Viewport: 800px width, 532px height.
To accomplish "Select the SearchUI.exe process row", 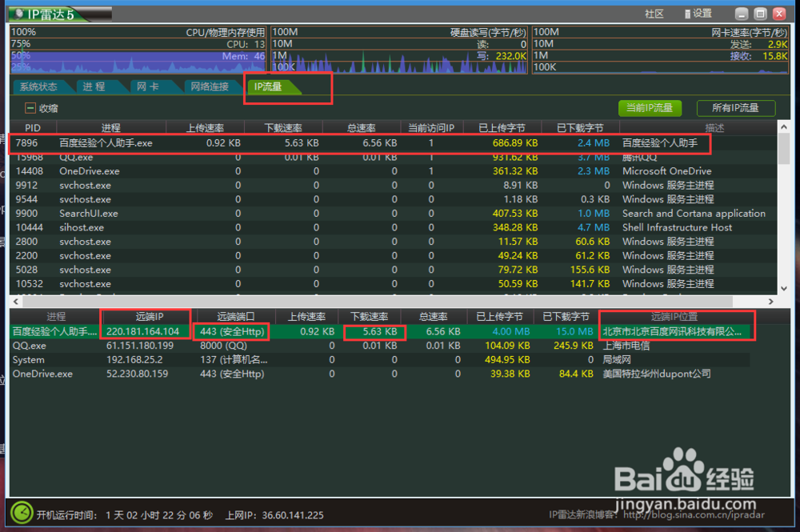I will [x=393, y=214].
